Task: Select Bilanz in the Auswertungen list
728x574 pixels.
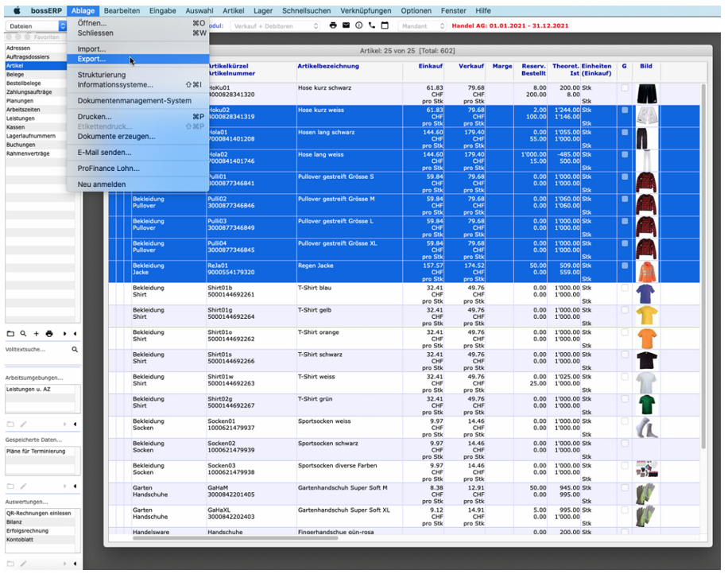Action: (15, 522)
